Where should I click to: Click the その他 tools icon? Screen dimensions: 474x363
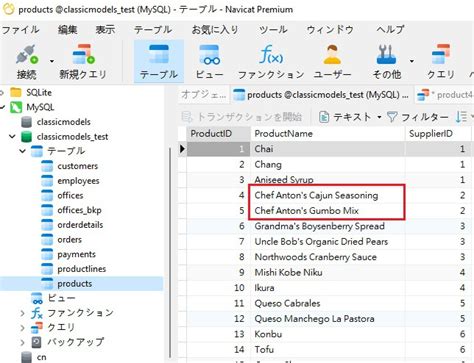pos(387,55)
